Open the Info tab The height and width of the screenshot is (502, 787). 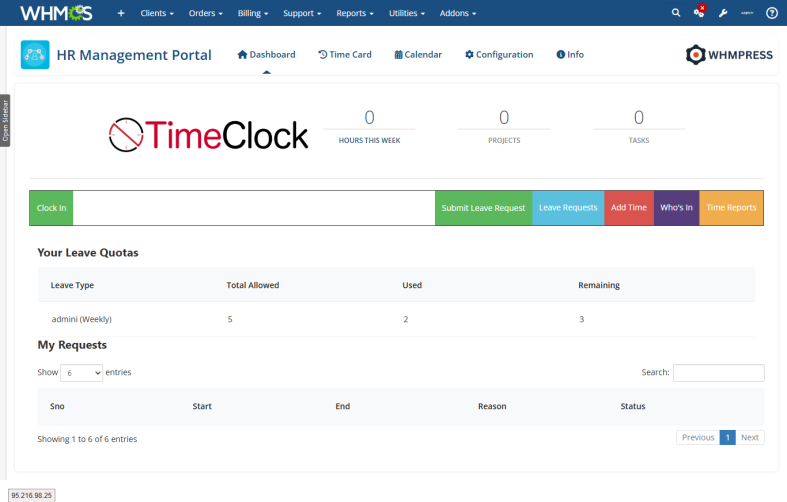click(570, 54)
